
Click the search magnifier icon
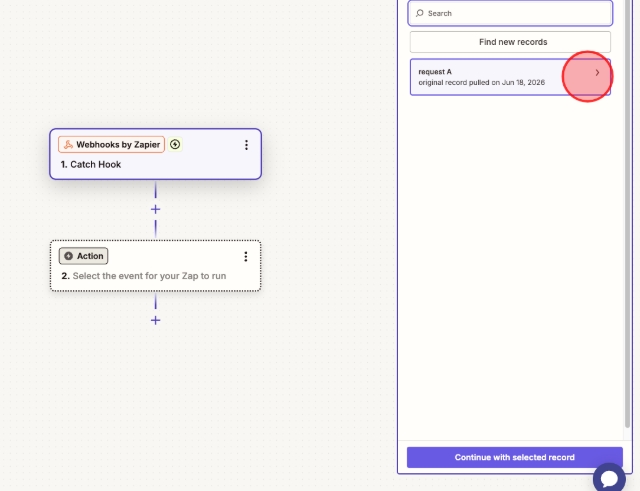click(420, 13)
